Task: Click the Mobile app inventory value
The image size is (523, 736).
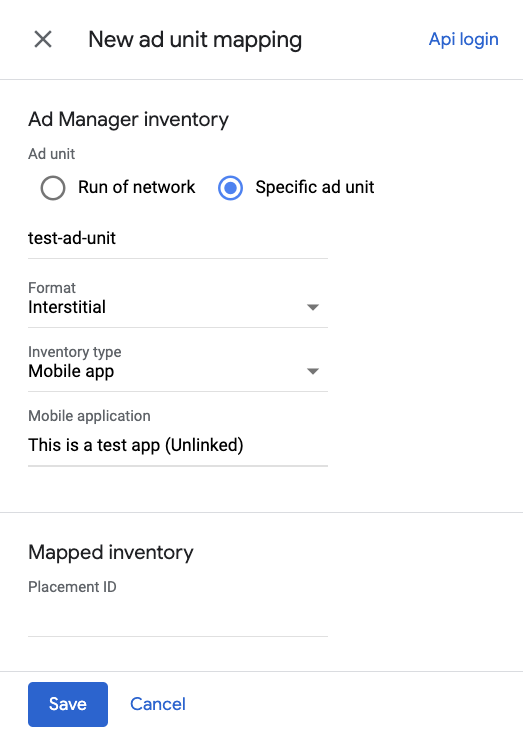Action: [x=71, y=371]
